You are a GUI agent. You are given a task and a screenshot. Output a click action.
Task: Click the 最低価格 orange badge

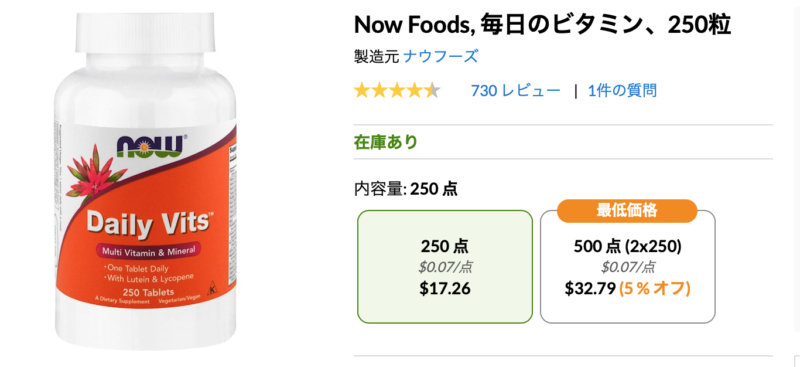tap(627, 211)
